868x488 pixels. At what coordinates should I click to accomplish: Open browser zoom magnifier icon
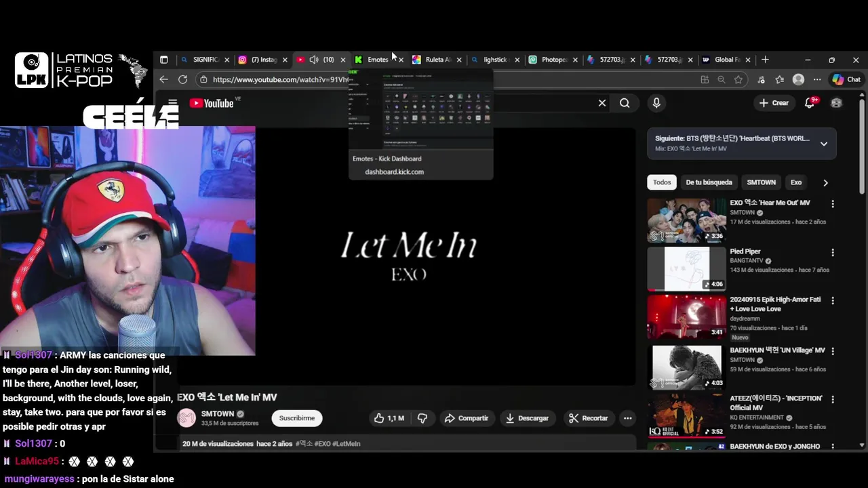722,79
